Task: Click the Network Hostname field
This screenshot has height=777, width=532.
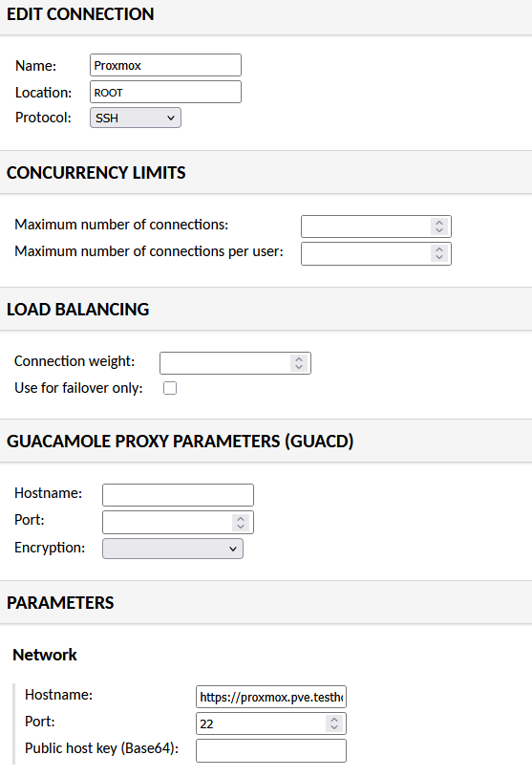Action: (x=271, y=698)
